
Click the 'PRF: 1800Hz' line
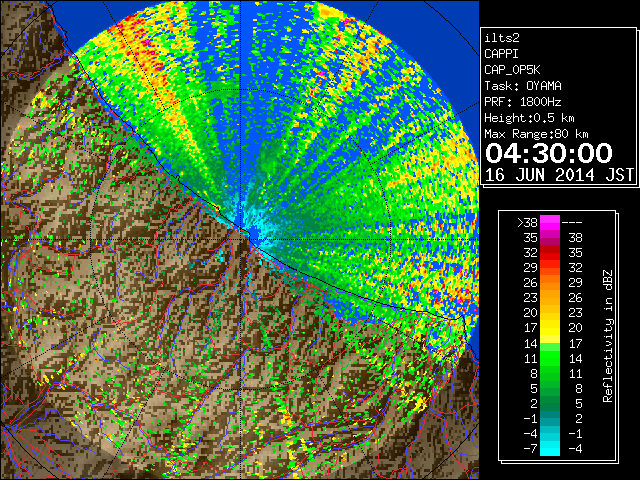[x=523, y=102]
